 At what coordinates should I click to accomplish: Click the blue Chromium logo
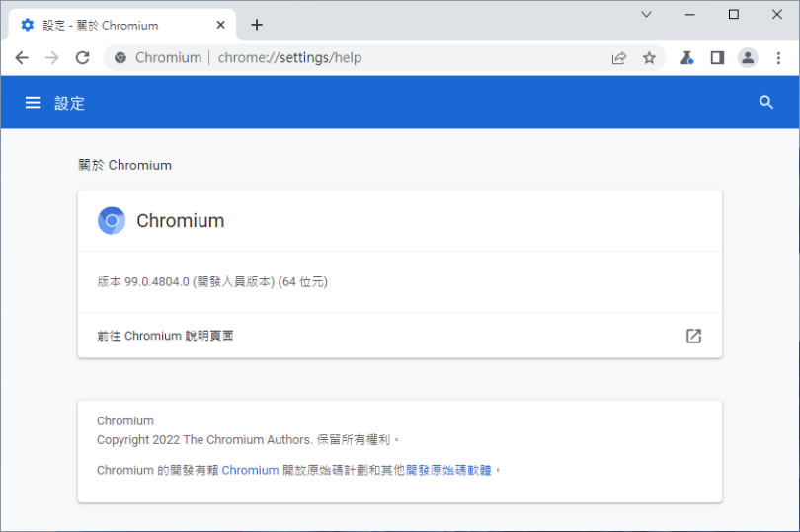(112, 220)
